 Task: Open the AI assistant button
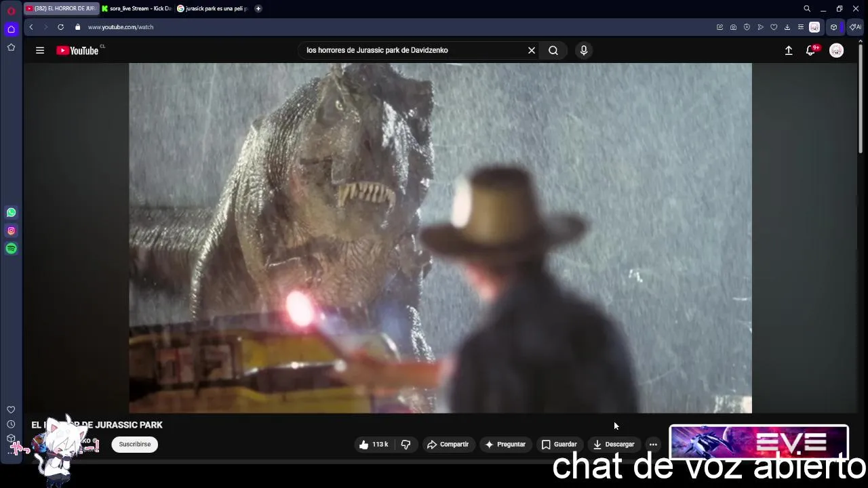[855, 27]
